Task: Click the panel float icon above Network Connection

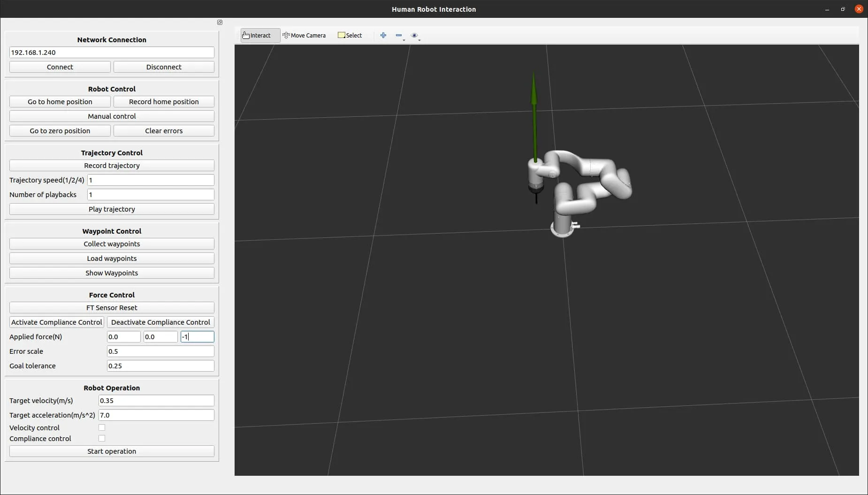Action: click(220, 22)
